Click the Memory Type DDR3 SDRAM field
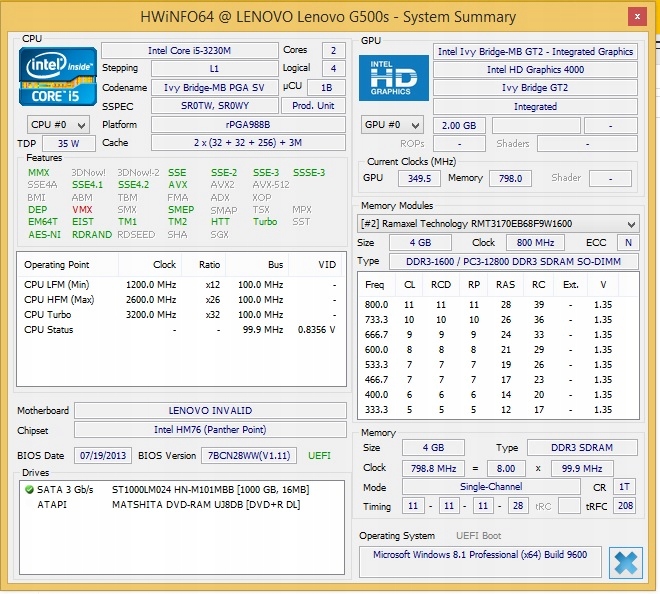 click(582, 448)
